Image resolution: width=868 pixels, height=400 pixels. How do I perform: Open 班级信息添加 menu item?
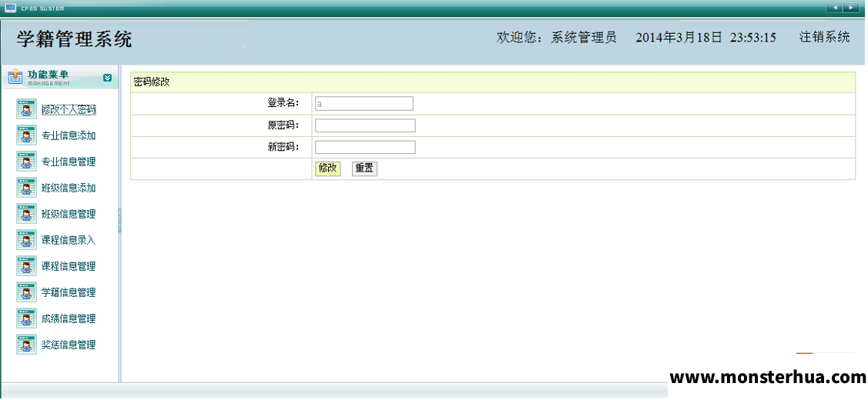click(69, 188)
